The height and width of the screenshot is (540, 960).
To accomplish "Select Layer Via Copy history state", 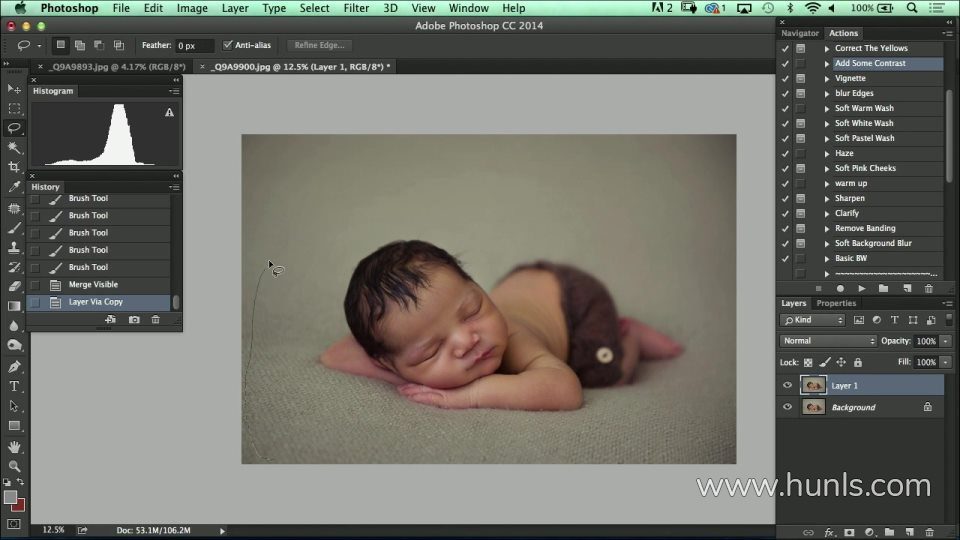I will click(x=99, y=302).
